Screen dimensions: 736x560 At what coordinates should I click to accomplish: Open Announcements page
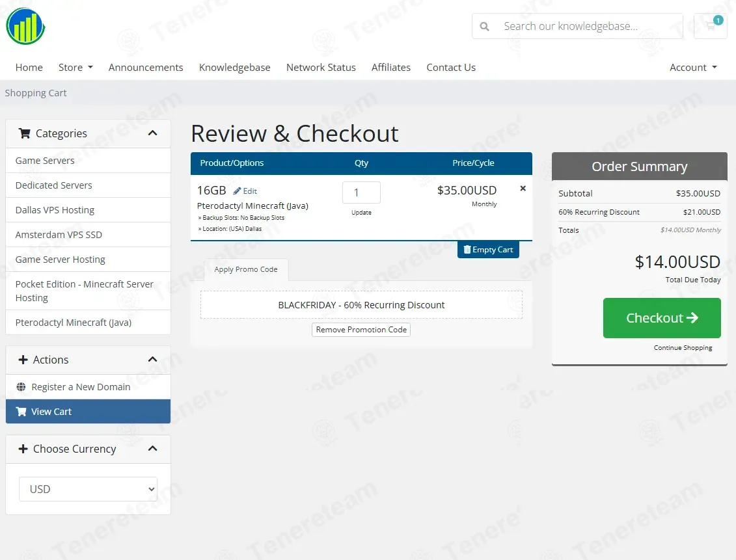click(146, 68)
